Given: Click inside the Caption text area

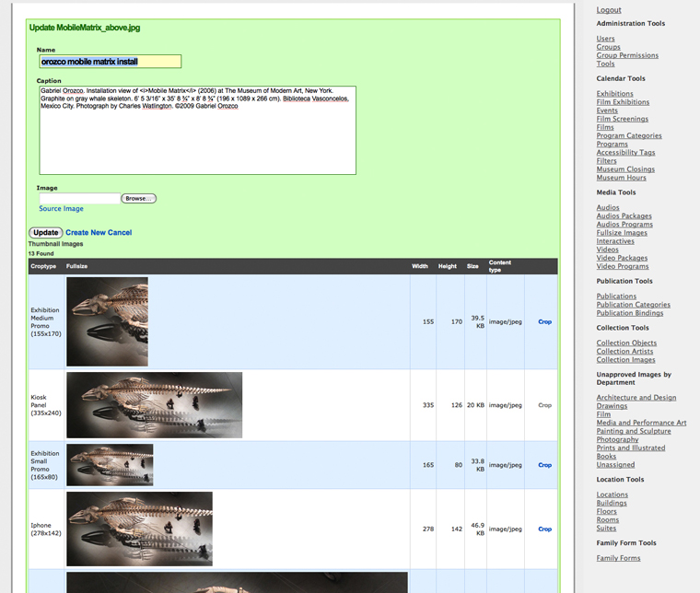Looking at the screenshot, I should (x=197, y=130).
